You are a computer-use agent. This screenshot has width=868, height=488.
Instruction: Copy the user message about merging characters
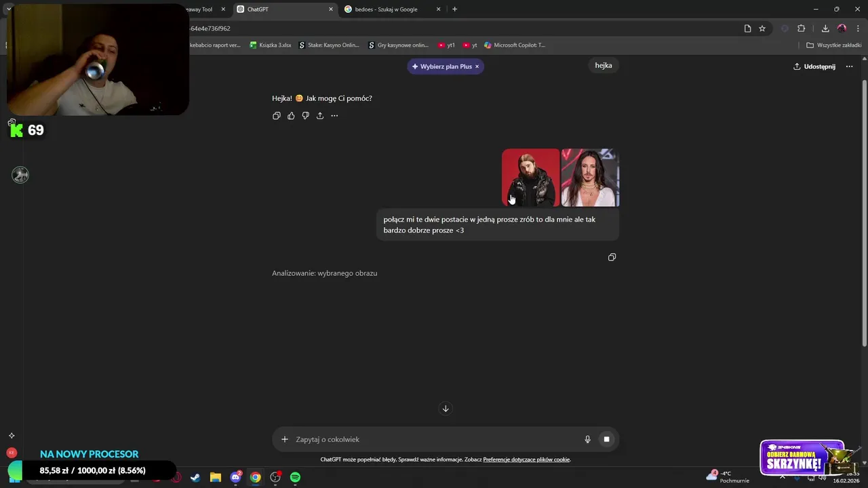(612, 258)
